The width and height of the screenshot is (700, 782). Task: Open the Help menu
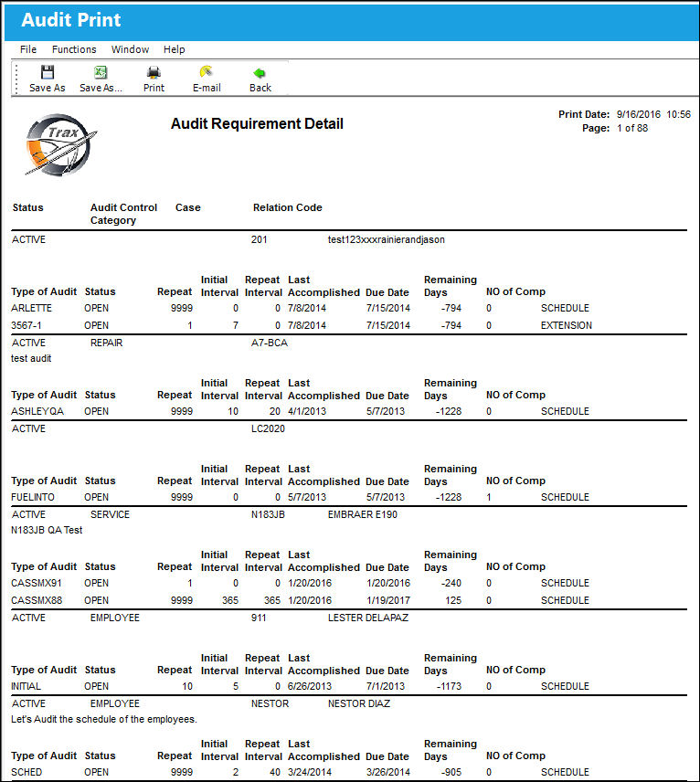175,49
